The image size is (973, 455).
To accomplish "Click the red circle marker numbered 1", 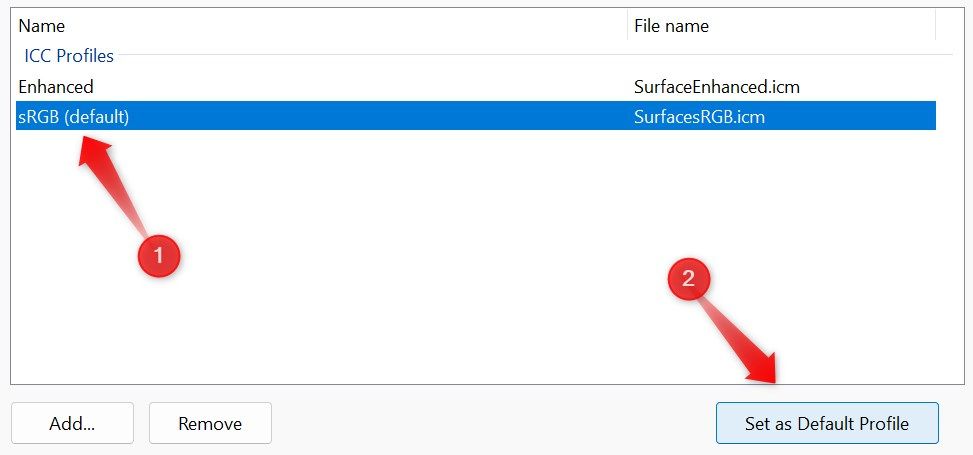I will coord(158,255).
